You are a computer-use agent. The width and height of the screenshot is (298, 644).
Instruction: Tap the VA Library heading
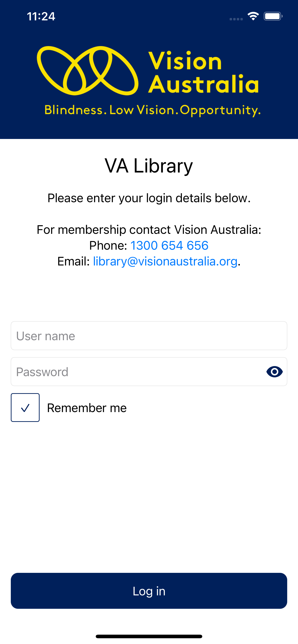pos(149,166)
